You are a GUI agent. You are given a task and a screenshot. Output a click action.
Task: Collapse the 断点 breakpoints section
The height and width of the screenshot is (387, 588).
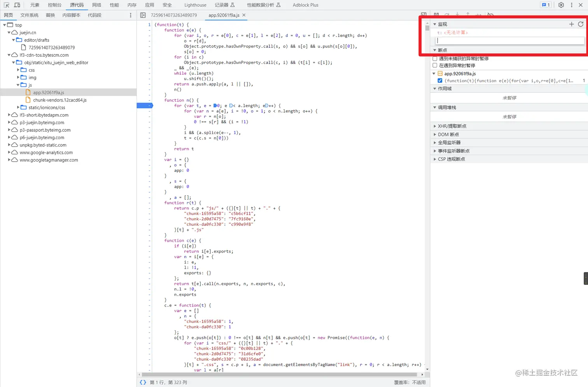[x=435, y=50]
